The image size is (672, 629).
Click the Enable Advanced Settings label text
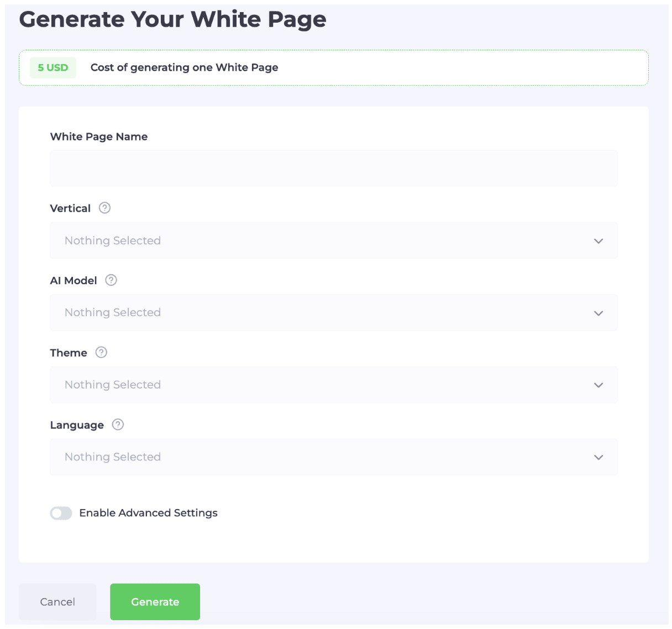tap(148, 513)
